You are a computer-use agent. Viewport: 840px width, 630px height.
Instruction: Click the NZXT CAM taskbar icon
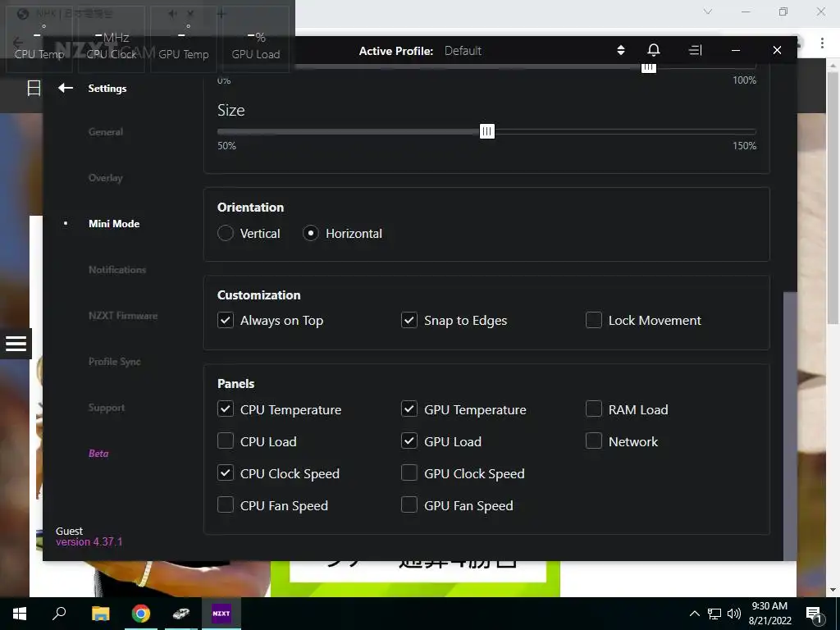tap(221, 614)
